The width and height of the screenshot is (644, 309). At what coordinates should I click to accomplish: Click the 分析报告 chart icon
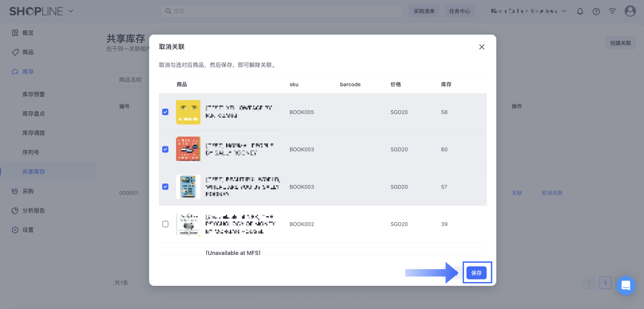(15, 210)
